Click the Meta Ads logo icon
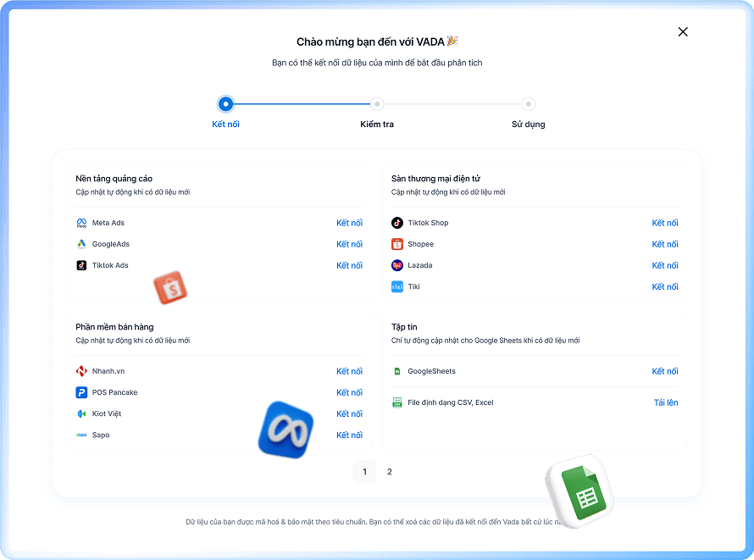This screenshot has height=560, width=754. (x=82, y=223)
